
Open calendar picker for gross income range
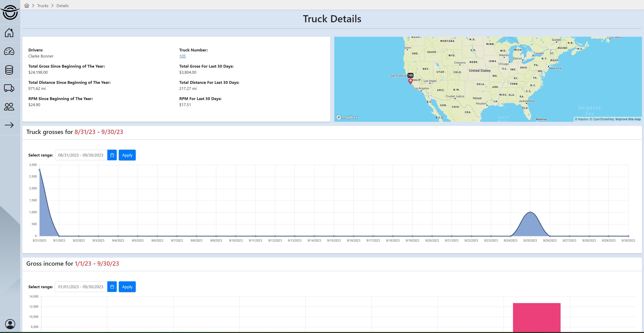click(112, 287)
